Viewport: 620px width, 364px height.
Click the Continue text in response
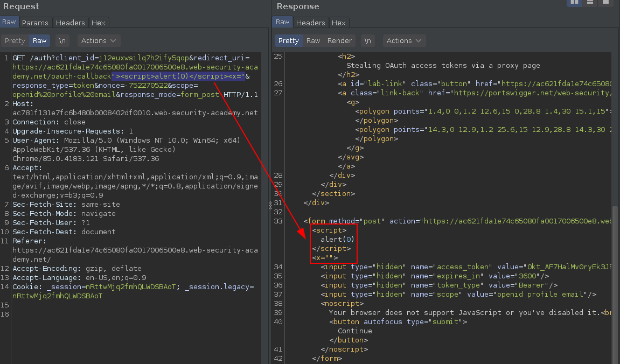(354, 331)
